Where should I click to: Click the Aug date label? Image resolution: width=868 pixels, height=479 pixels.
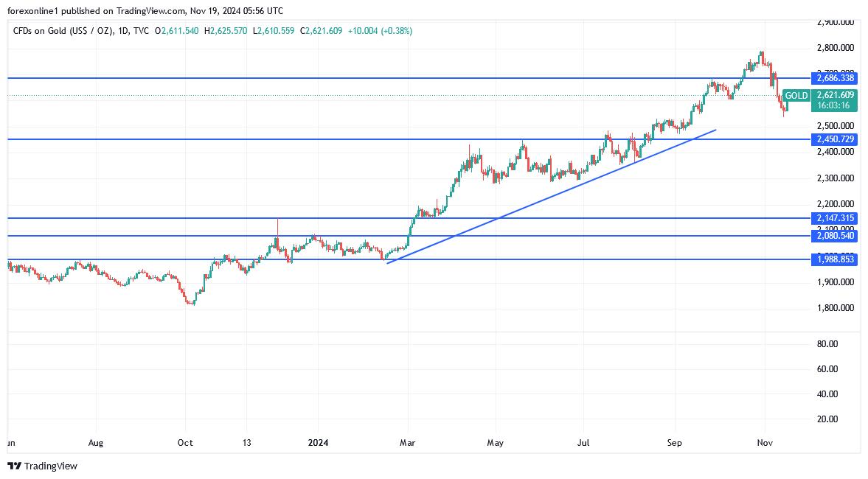96,442
